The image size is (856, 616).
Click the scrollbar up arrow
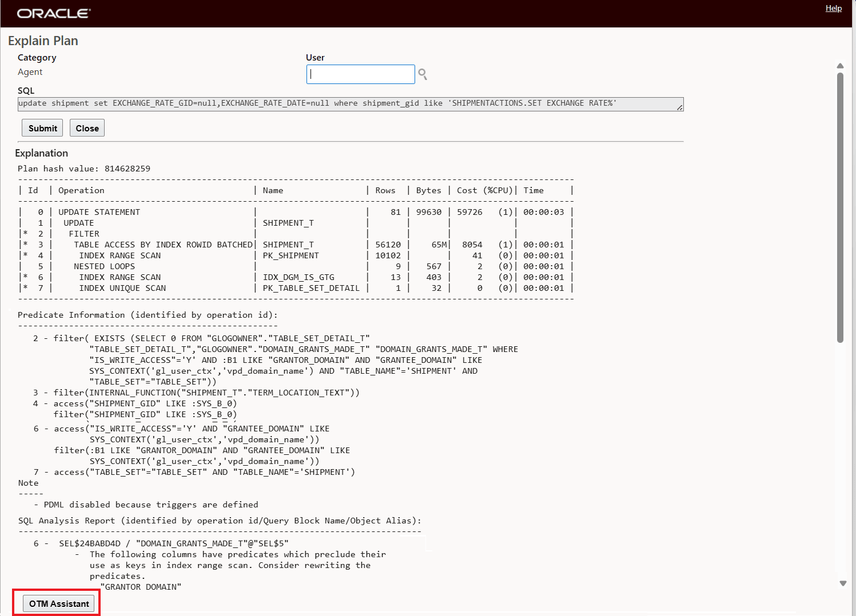point(840,66)
